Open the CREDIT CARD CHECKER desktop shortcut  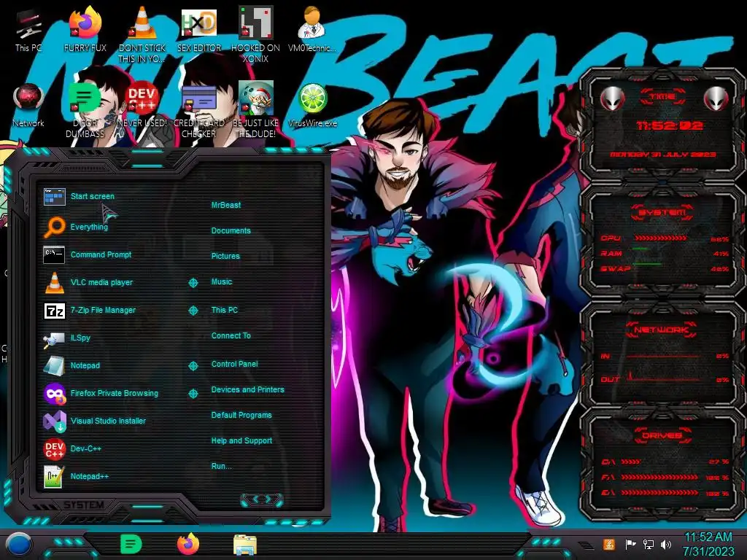(x=199, y=111)
